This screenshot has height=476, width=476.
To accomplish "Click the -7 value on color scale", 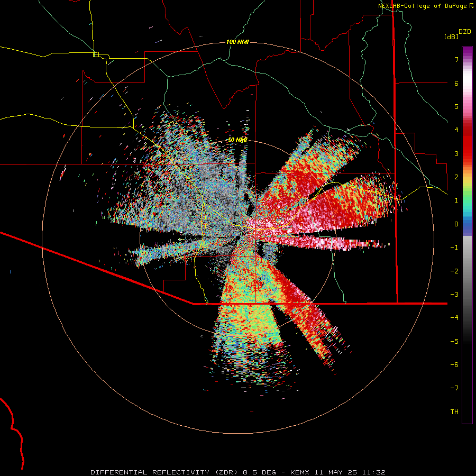I will [454, 388].
